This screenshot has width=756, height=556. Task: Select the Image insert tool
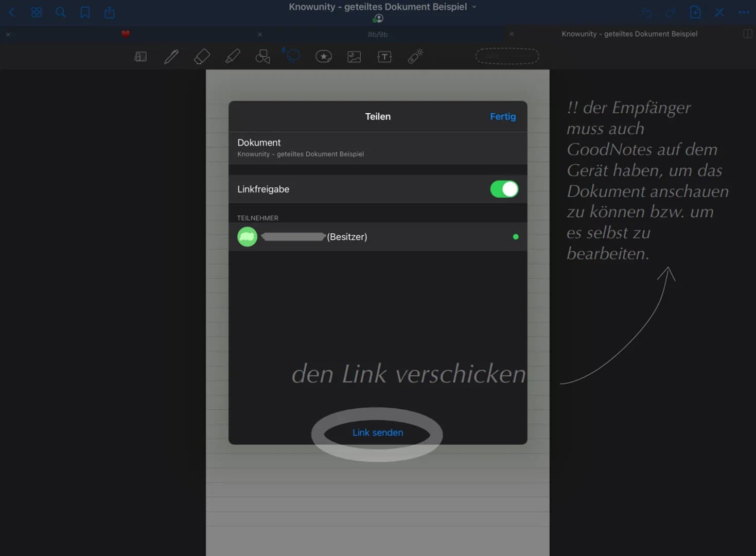(x=354, y=57)
